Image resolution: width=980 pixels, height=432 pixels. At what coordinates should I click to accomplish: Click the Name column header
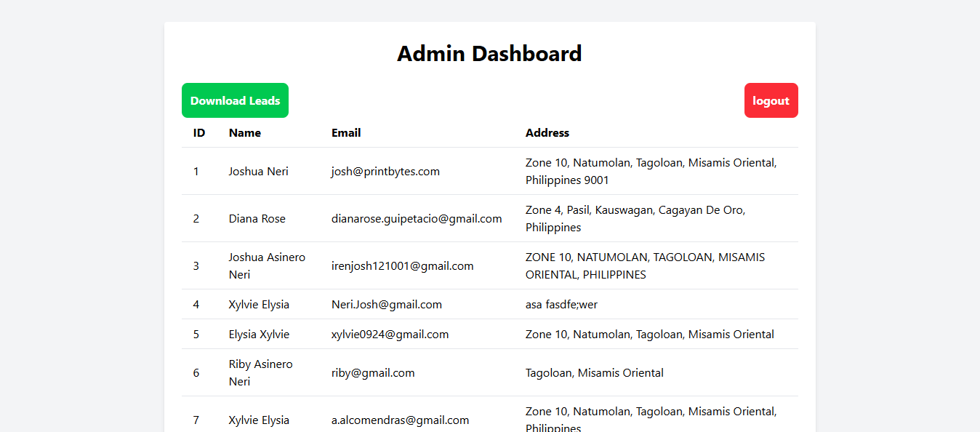pos(244,133)
